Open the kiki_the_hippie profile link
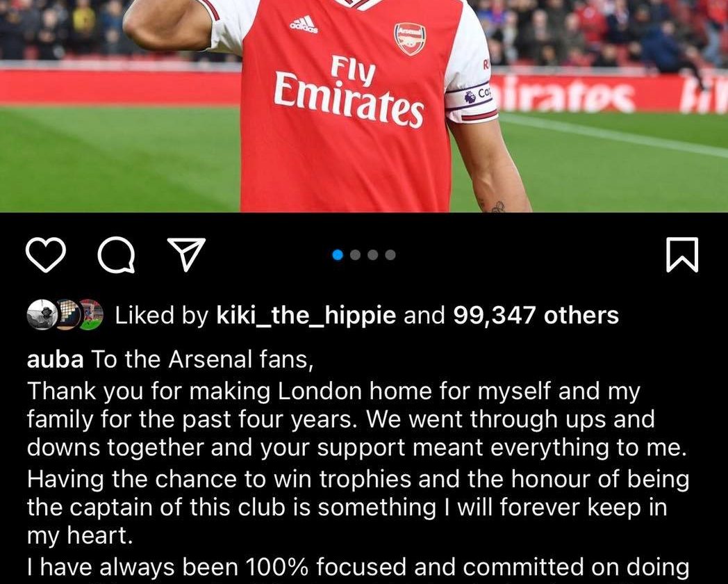The width and height of the screenshot is (728, 584). tap(306, 316)
